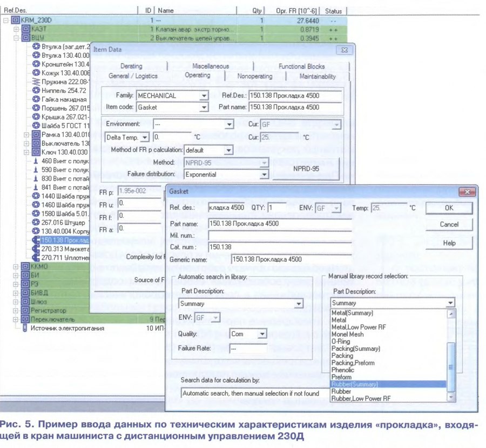Open the Family MECHANICAL dropdown

204,96
